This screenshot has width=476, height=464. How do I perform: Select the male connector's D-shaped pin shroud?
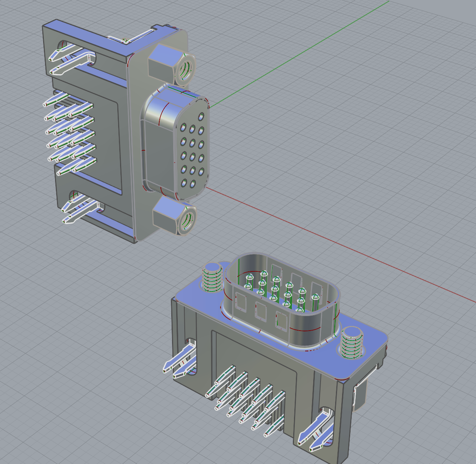click(x=281, y=301)
